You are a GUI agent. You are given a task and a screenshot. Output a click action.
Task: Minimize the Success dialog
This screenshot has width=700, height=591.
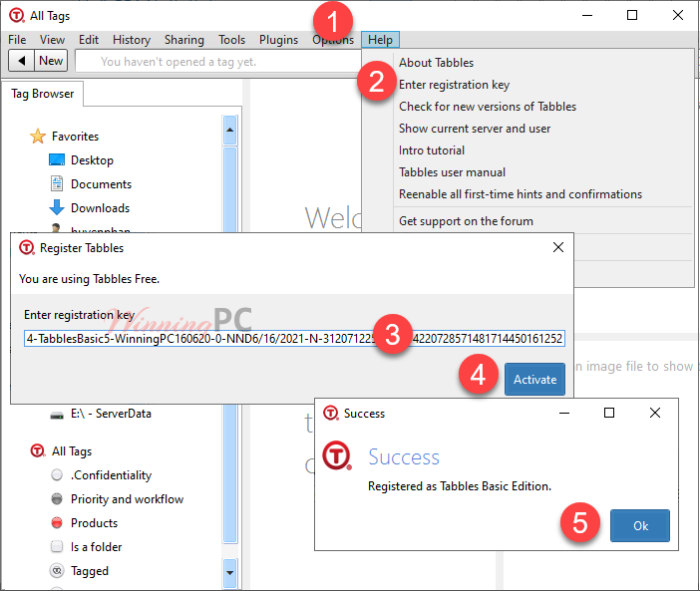(x=564, y=413)
